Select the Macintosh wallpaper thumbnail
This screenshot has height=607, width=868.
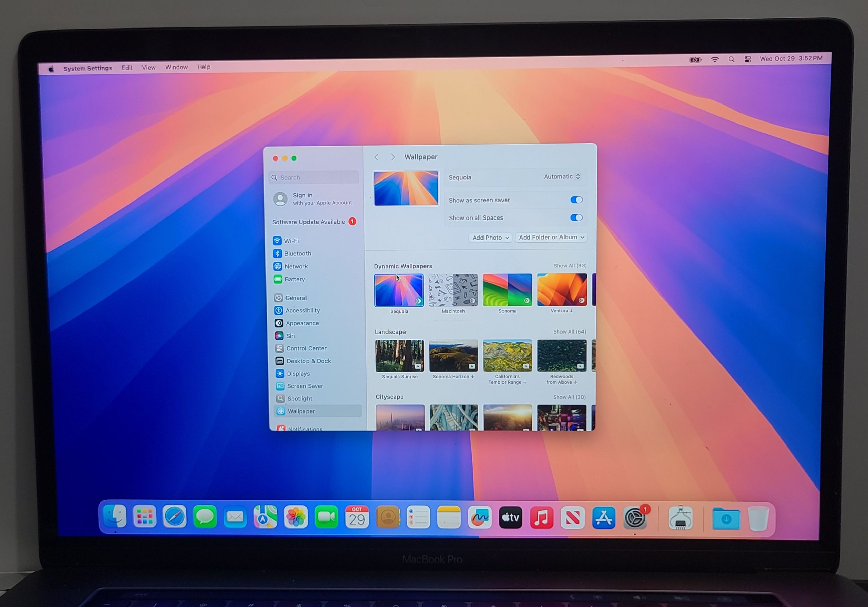(x=453, y=290)
